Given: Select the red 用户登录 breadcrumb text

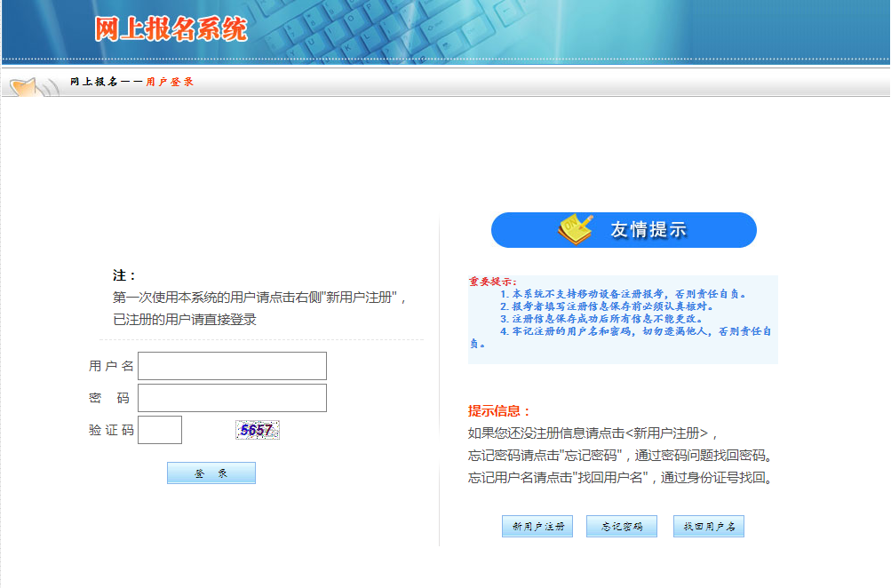Looking at the screenshot, I should (170, 82).
